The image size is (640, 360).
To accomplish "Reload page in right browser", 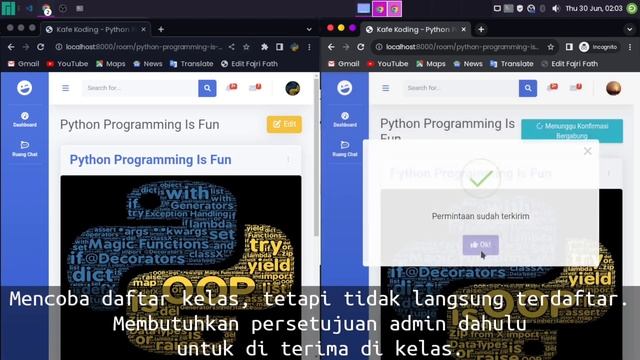I will point(361,47).
